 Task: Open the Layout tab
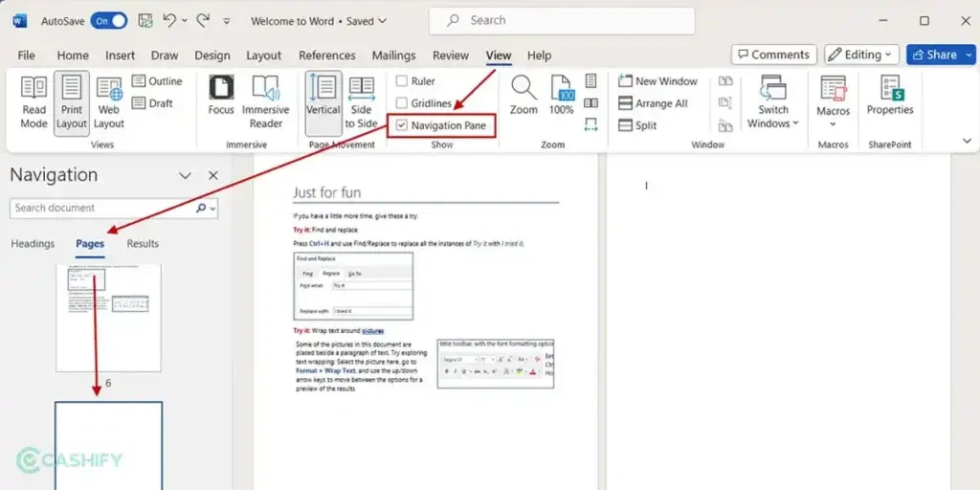tap(263, 55)
